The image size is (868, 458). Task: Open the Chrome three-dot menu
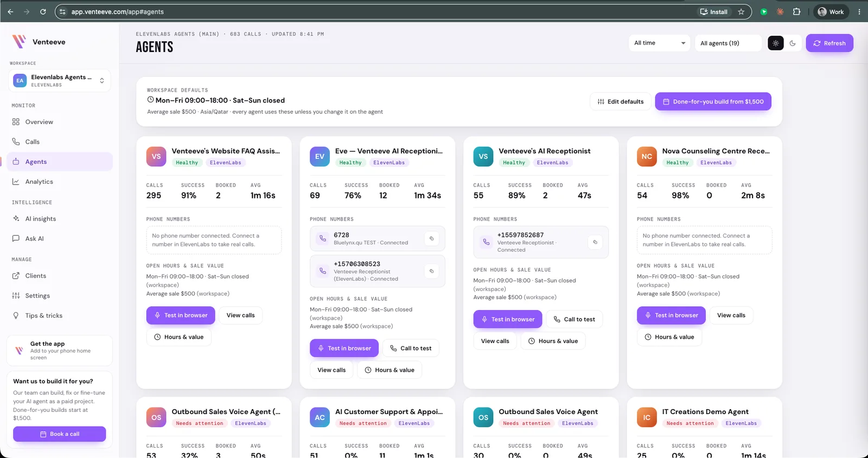859,11
